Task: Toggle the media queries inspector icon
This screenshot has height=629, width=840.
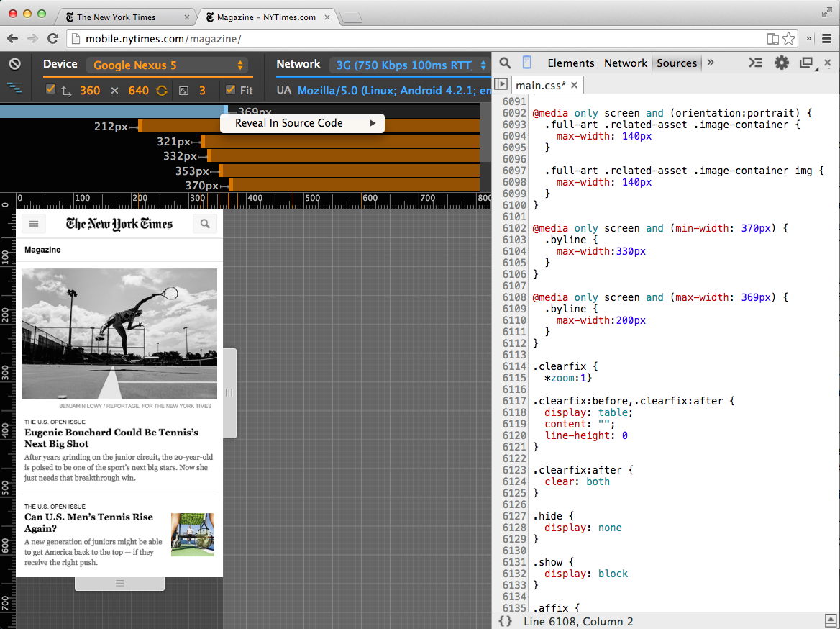Action: pos(14,89)
